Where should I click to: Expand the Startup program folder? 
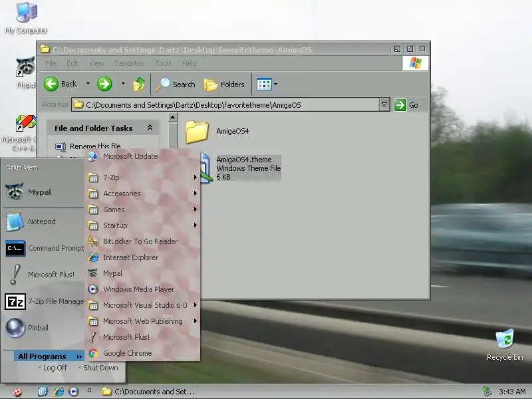[x=142, y=225]
